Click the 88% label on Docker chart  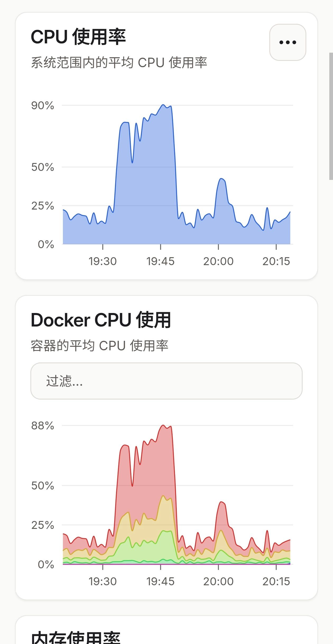pyautogui.click(x=43, y=425)
